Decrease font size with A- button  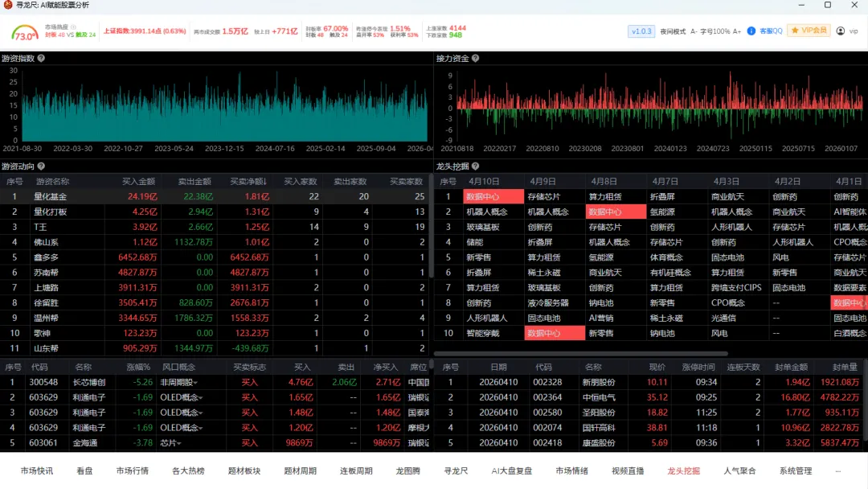[x=694, y=31]
